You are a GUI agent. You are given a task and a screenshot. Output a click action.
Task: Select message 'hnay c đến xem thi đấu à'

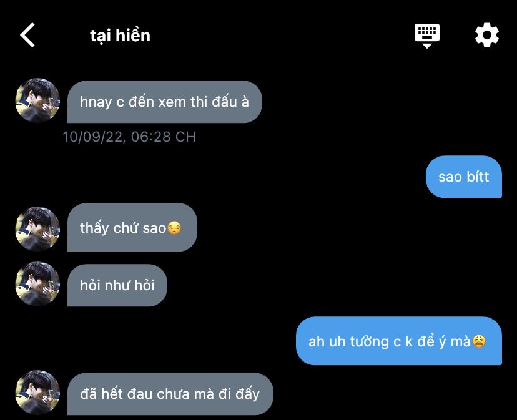tap(165, 102)
